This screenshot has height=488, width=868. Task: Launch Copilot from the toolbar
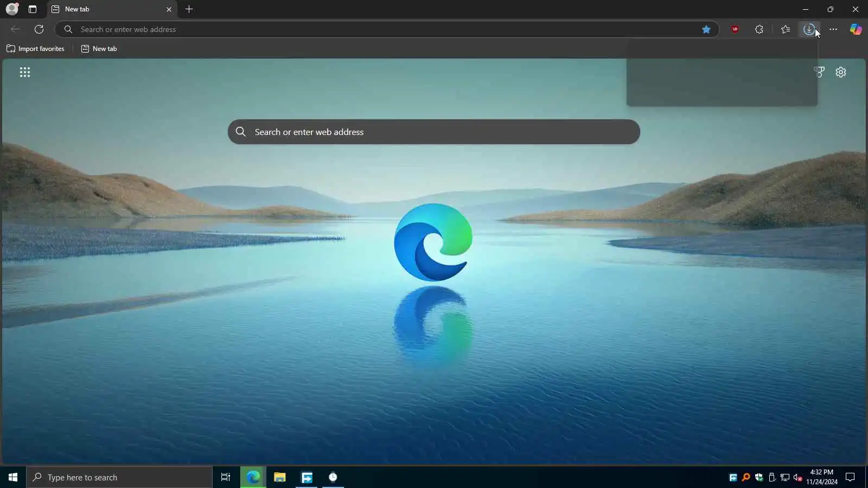pos(856,29)
